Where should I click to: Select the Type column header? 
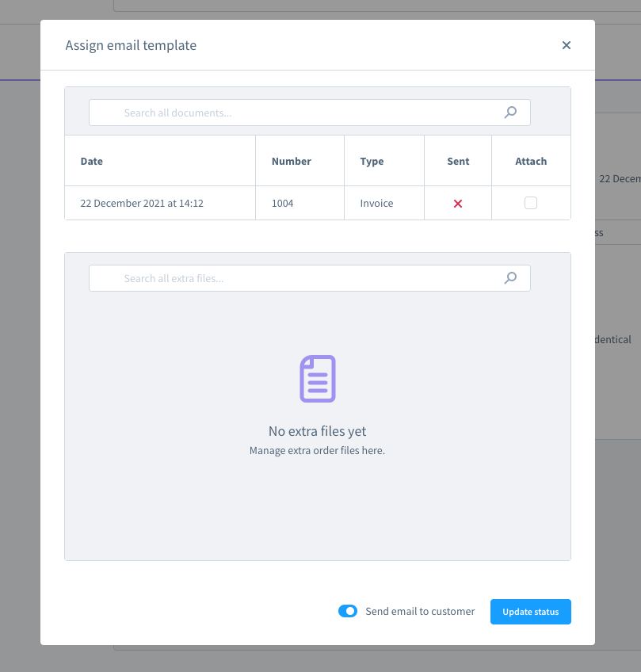[372, 161]
